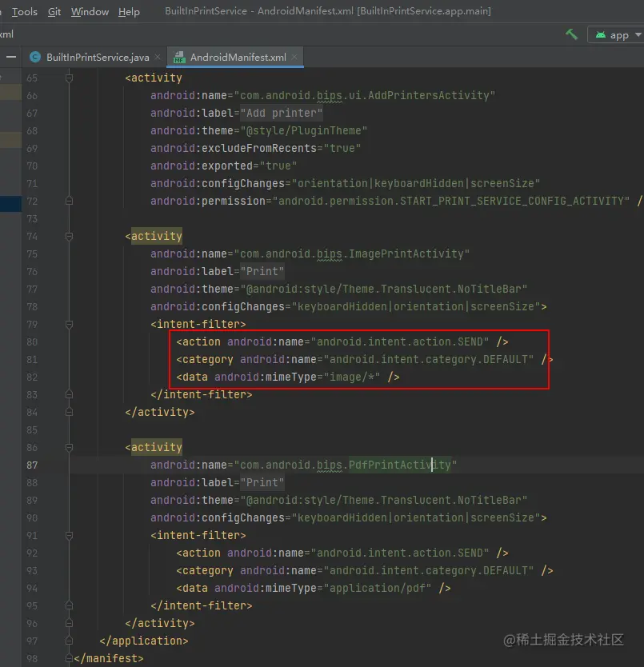Toggle fold marker at line 72
This screenshot has height=667, width=644.
point(69,201)
